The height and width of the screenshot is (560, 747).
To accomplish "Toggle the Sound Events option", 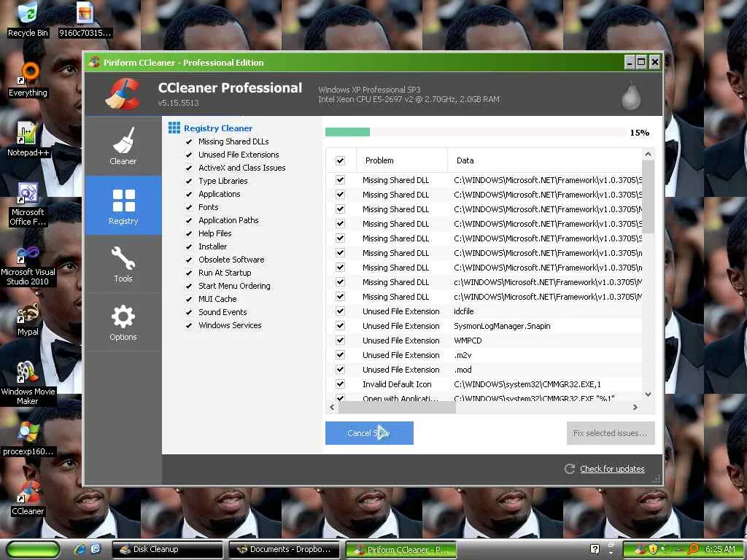I will (x=189, y=312).
